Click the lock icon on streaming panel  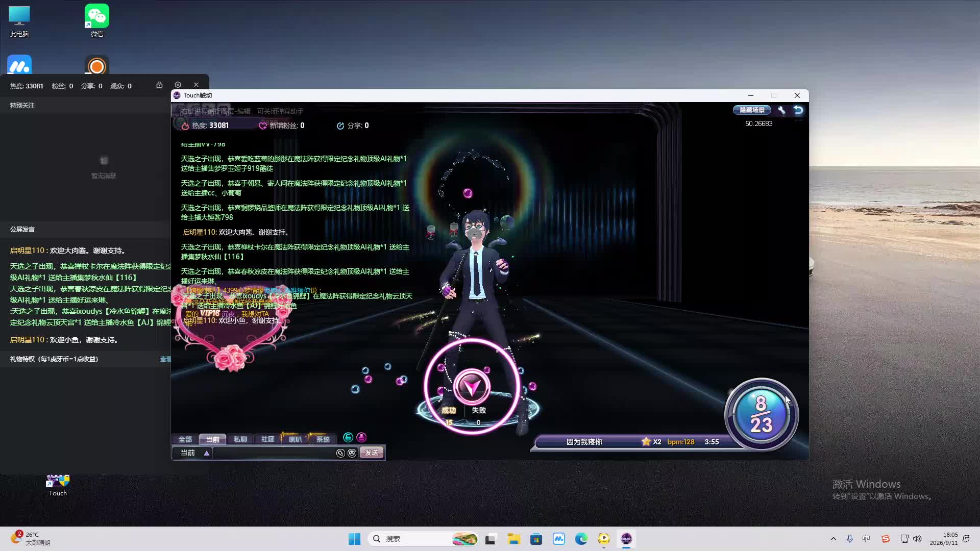(x=159, y=85)
